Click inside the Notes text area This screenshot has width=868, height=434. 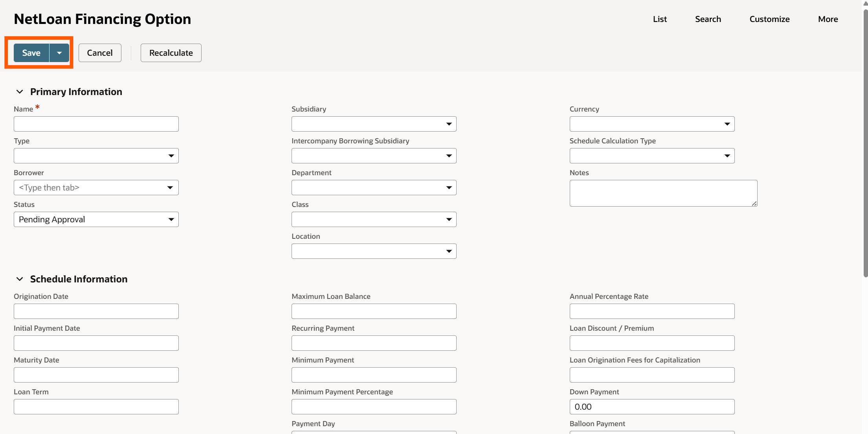pos(663,193)
